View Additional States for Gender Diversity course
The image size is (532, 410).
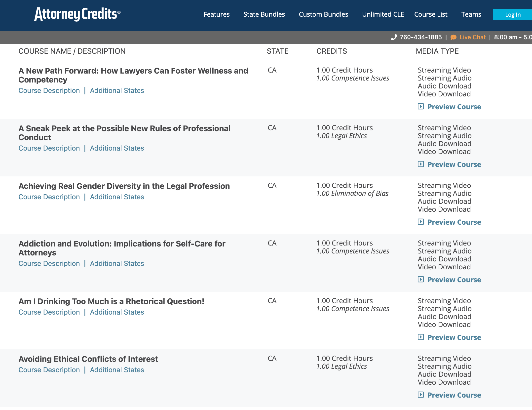(x=117, y=197)
